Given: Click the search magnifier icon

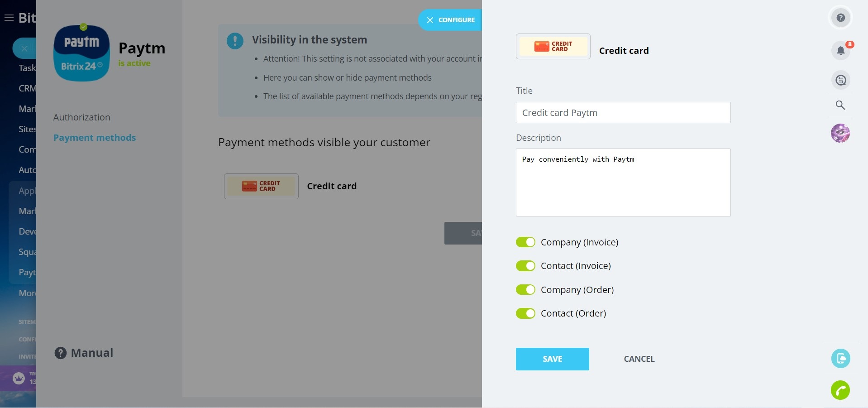Looking at the screenshot, I should [x=840, y=106].
